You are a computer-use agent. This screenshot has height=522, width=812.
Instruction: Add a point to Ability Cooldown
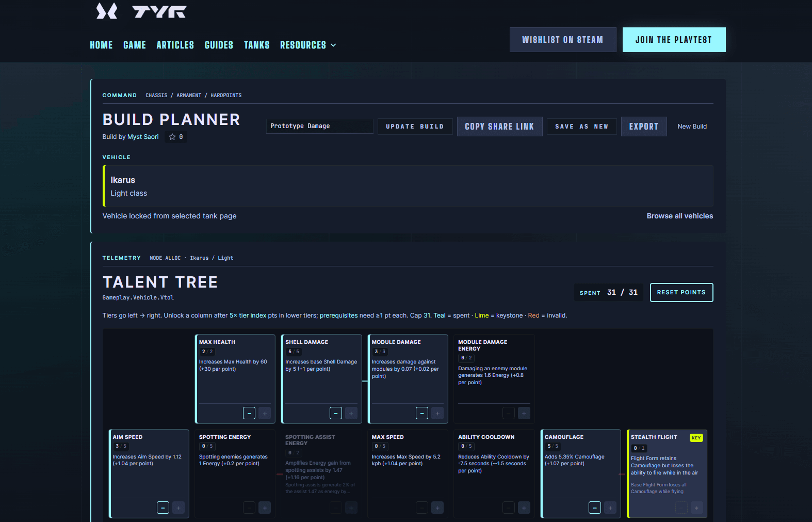pos(524,508)
